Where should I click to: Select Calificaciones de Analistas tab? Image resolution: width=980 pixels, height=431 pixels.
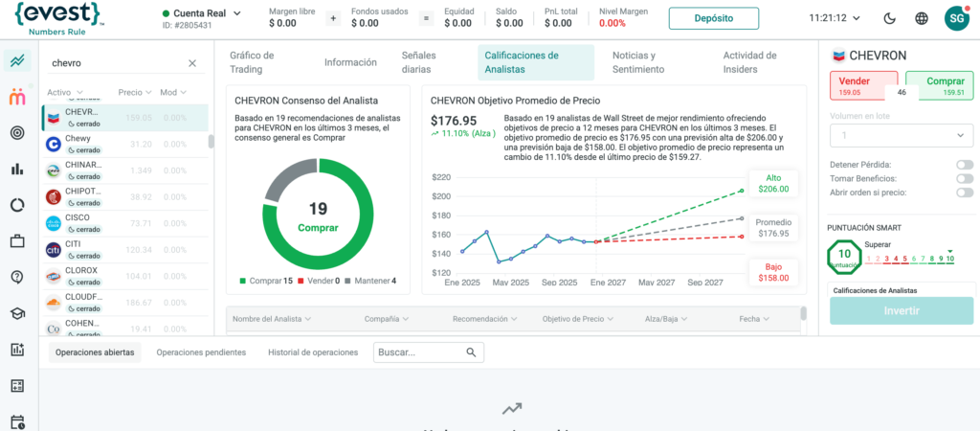536,62
